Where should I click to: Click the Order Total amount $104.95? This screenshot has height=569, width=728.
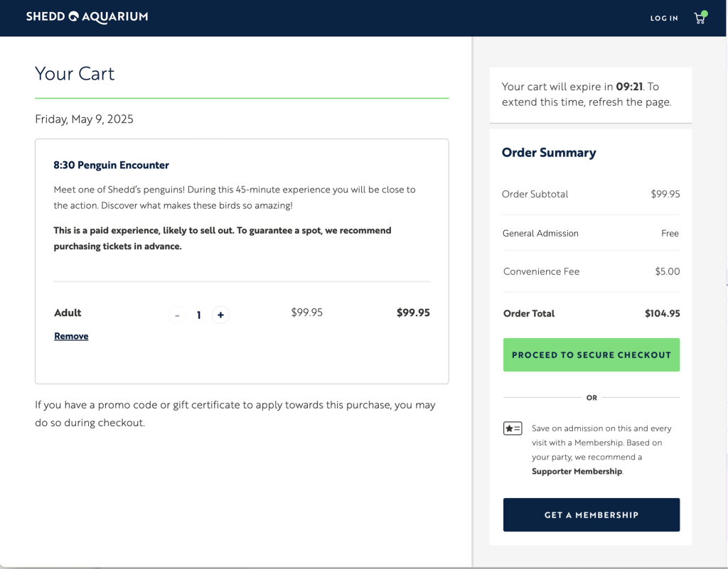pos(662,313)
